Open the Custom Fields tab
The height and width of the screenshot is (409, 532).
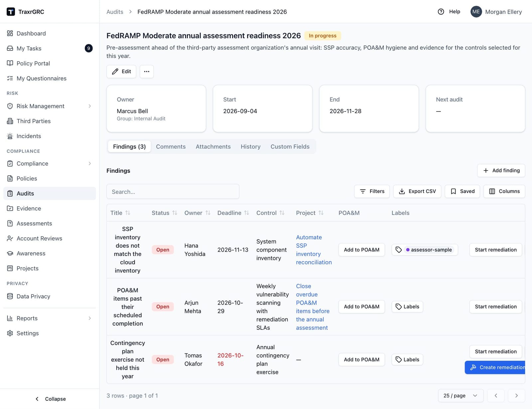pyautogui.click(x=290, y=147)
